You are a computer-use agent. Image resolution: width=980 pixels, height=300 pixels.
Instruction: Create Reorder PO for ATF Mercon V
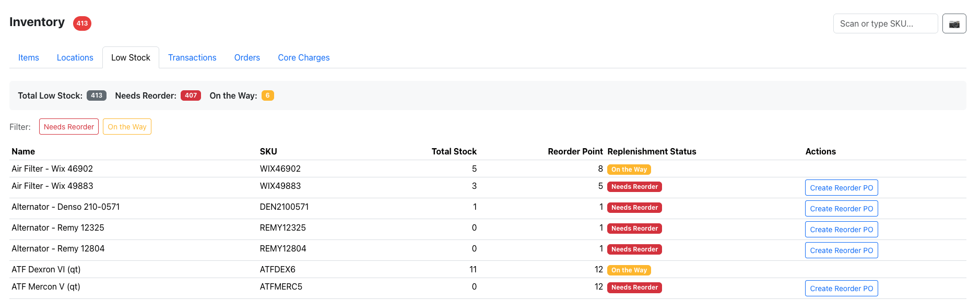841,289
